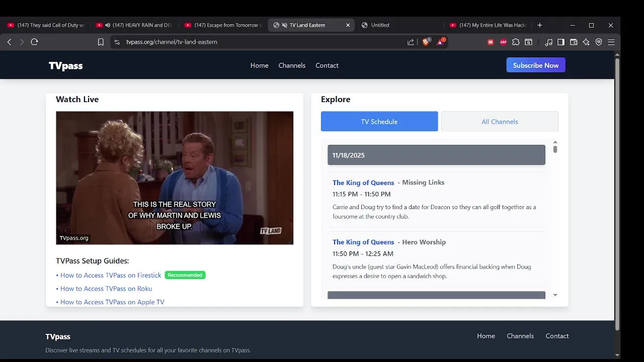Open the extensions puzzle-piece menu
The height and width of the screenshot is (362, 644).
[516, 42]
